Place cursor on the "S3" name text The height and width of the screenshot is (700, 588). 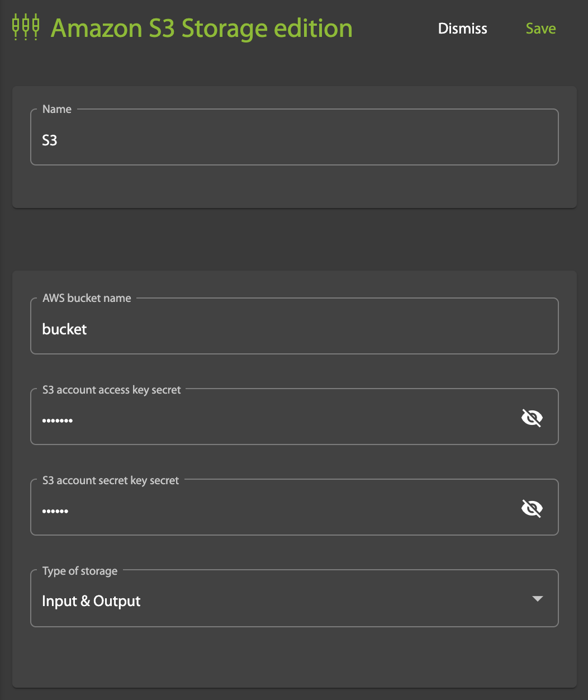click(x=50, y=140)
